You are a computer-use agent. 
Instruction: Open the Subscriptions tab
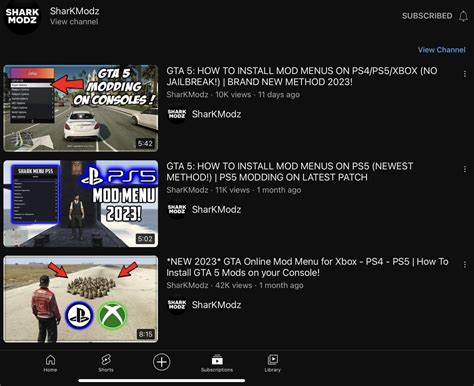pyautogui.click(x=217, y=363)
